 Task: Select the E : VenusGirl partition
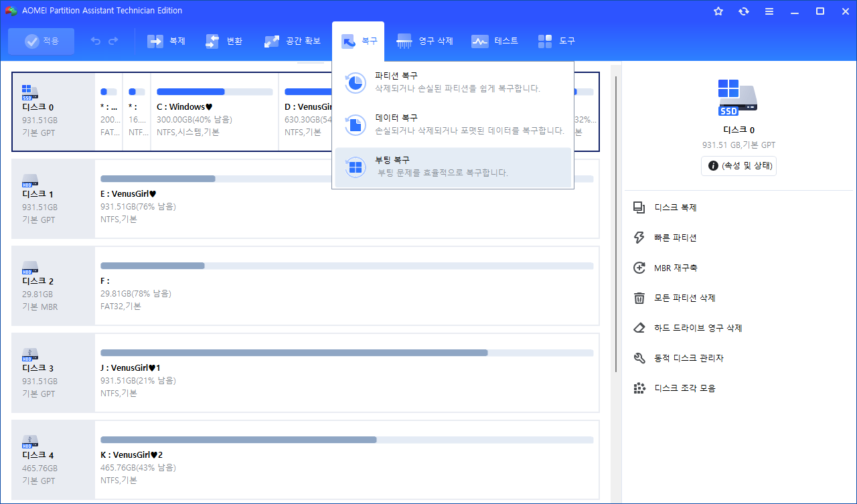coord(347,199)
